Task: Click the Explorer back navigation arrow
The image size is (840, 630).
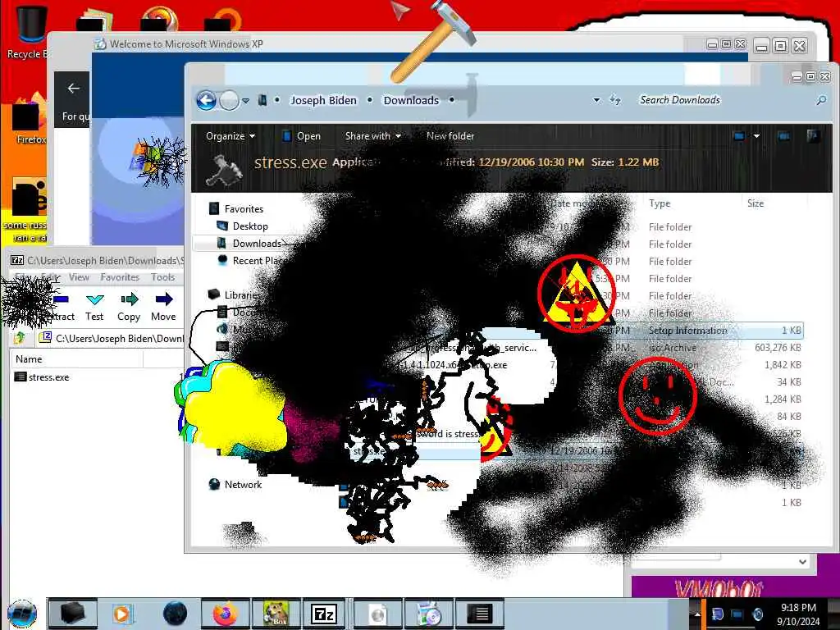Action: (x=206, y=100)
